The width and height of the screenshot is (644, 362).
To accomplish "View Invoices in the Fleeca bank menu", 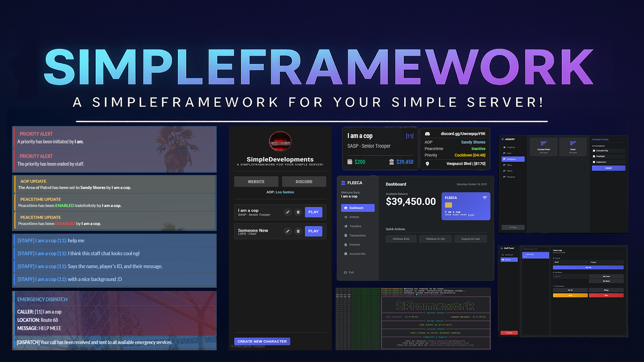I will point(354,245).
